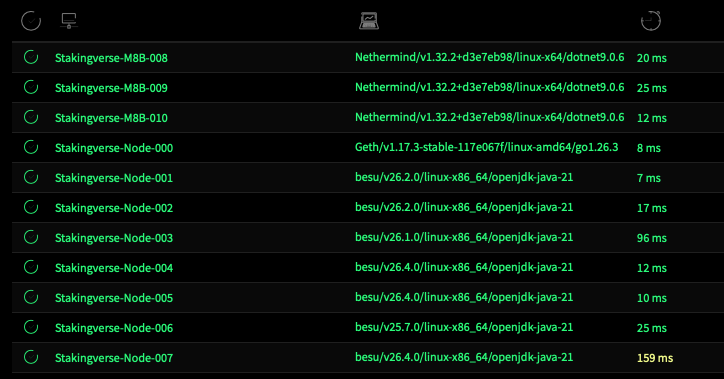Viewport: 724px width, 379px height.
Task: Click the 96 ms latency value
Action: pos(652,238)
